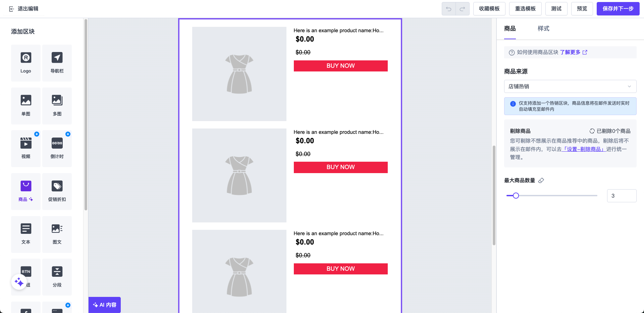The width and height of the screenshot is (644, 313).
Task: Click the max product quantity input field
Action: pos(622,196)
